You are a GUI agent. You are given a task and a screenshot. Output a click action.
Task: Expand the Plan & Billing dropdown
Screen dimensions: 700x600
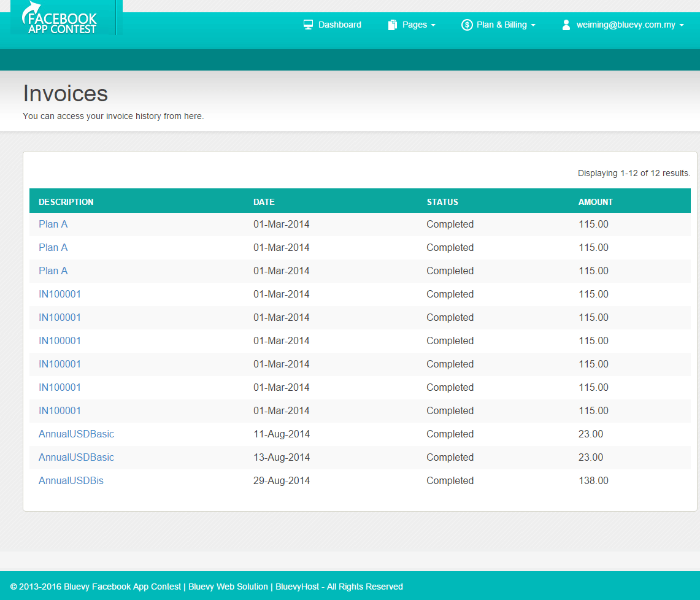point(498,25)
